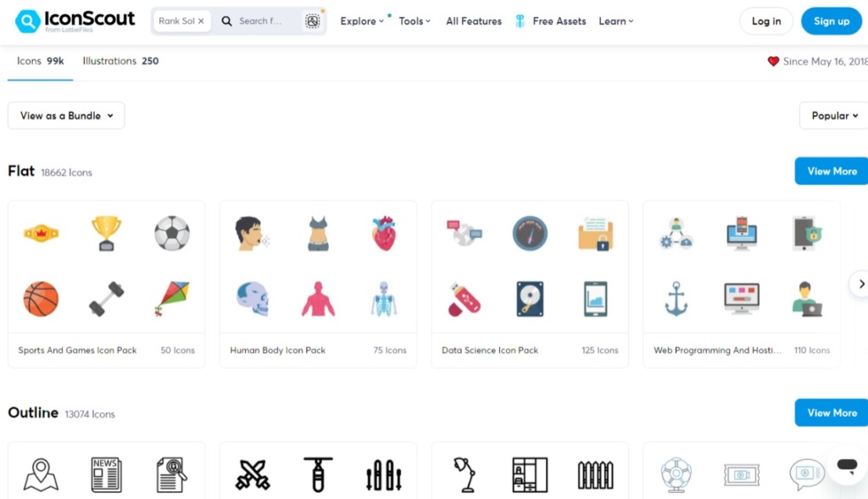
Task: Click the Sign up button
Action: click(831, 21)
